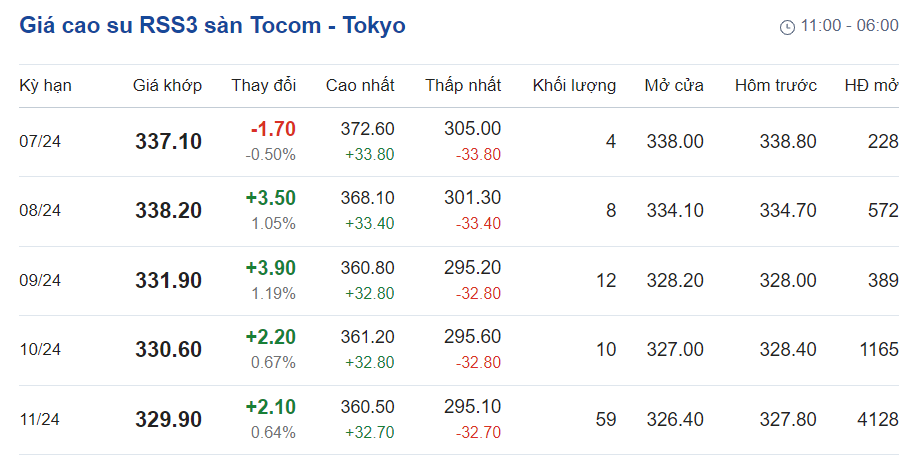The image size is (918, 456).
Task: Click the Khối lượng column header
Action: (x=574, y=86)
